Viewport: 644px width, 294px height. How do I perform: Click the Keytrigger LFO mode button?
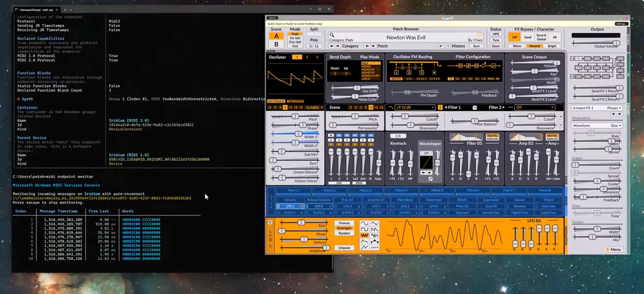[x=344, y=228]
